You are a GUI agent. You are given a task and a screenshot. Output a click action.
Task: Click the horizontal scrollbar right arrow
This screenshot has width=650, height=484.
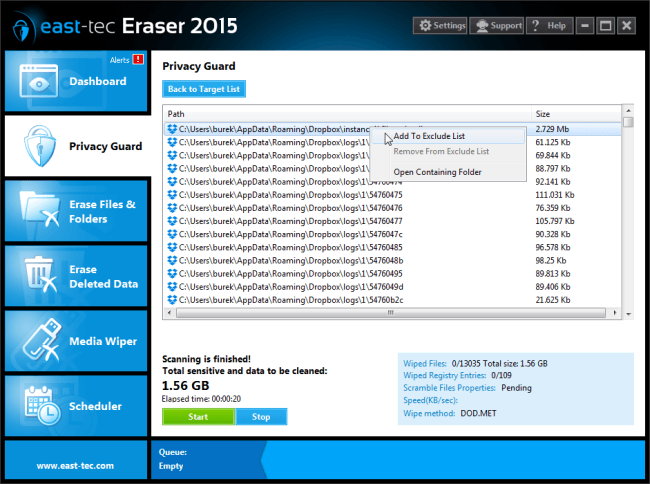tap(615, 312)
